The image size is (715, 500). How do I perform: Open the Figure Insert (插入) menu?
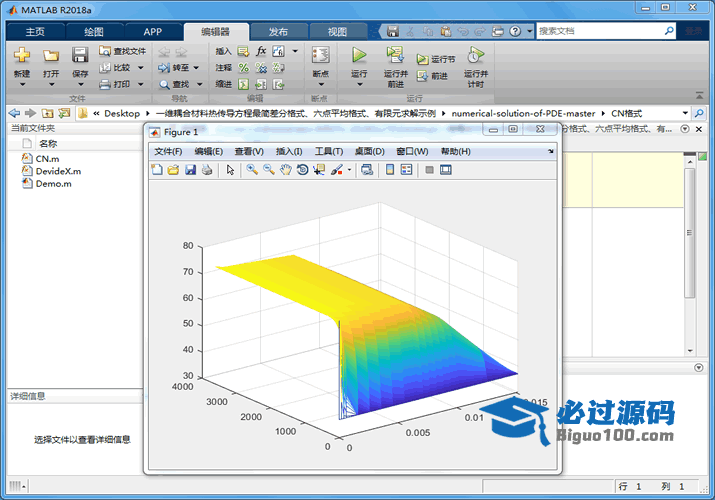(x=289, y=151)
